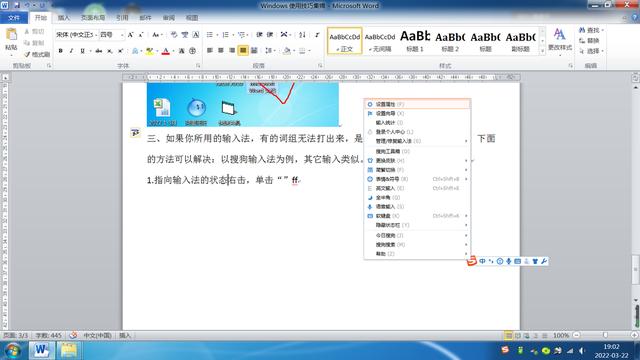Choose 设置属性 in Sogou context menu

tap(417, 104)
